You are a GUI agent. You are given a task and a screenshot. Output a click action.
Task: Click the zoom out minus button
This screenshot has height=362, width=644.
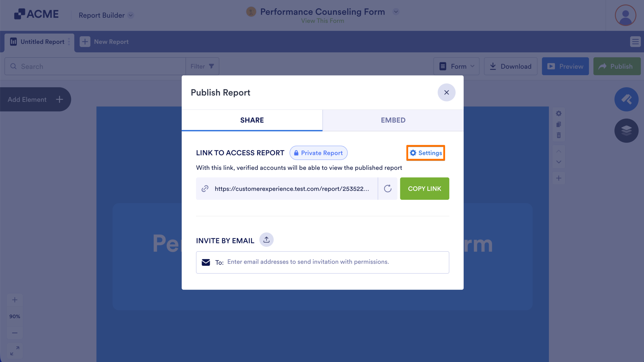(x=15, y=333)
